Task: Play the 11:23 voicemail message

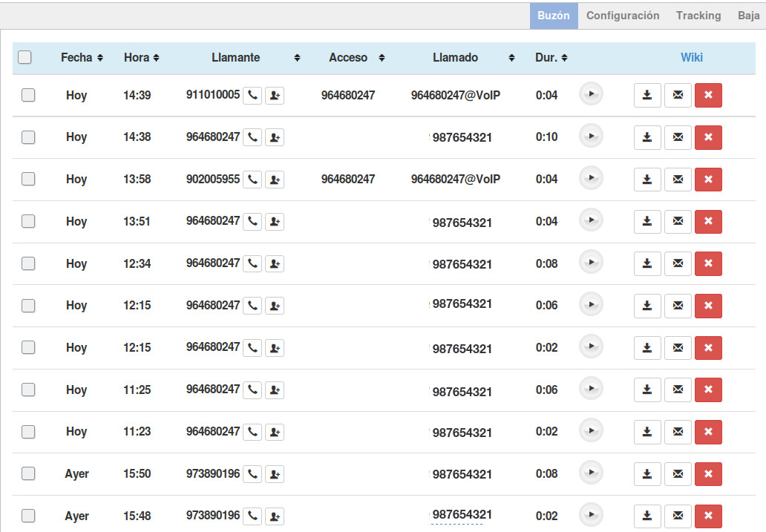Action: [591, 431]
